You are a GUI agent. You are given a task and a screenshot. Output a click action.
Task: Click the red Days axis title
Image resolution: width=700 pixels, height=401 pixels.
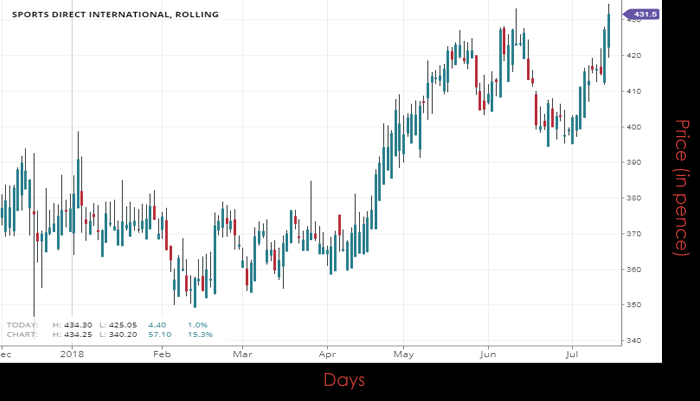[x=344, y=380]
